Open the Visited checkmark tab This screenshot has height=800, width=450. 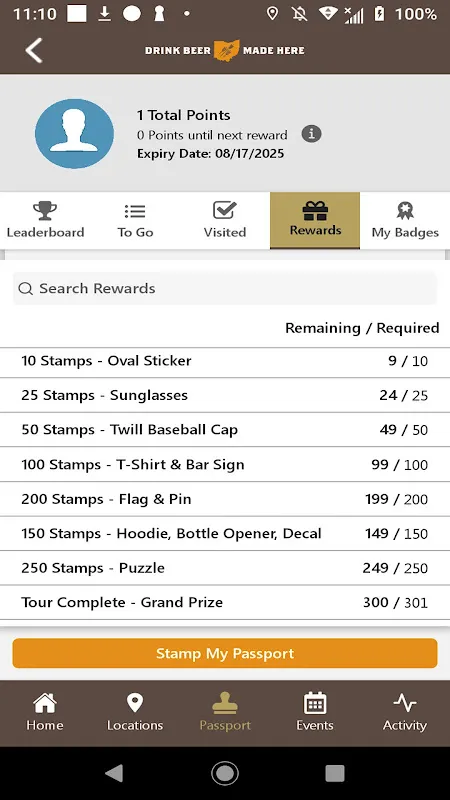coord(225,220)
